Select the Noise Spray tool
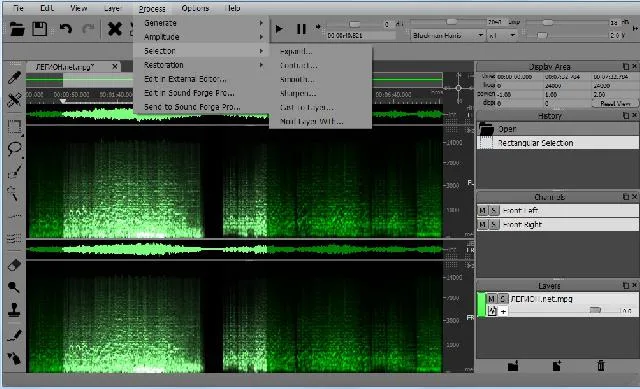Viewport: 640px width, 389px height. pyautogui.click(x=14, y=358)
